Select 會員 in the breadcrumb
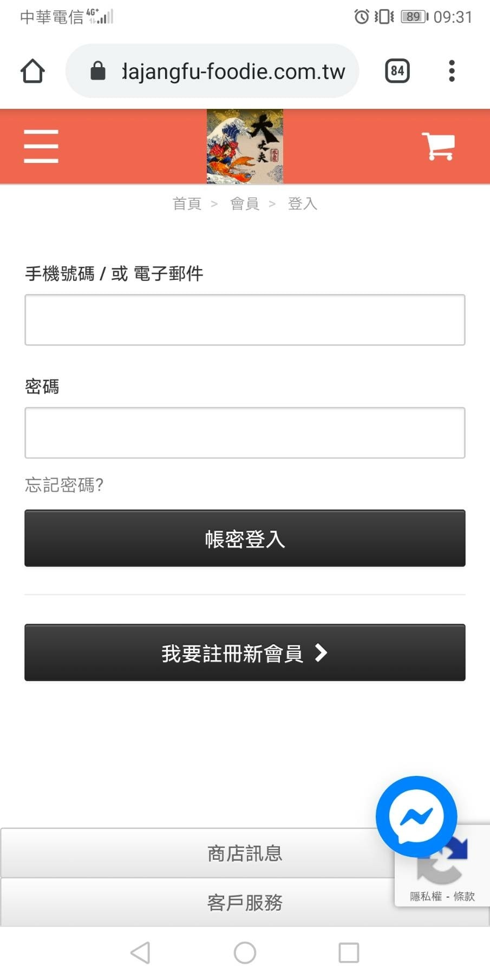Viewport: 490px width, 980px height. pyautogui.click(x=245, y=204)
